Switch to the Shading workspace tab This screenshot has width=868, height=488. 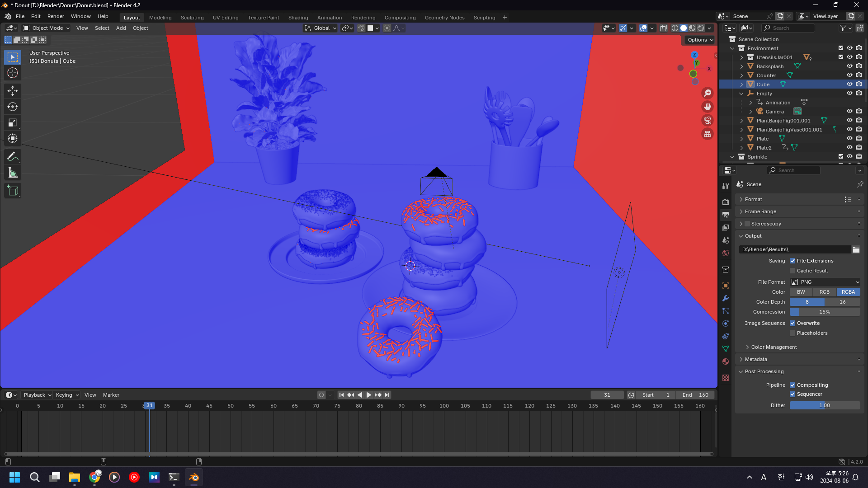[x=298, y=18]
